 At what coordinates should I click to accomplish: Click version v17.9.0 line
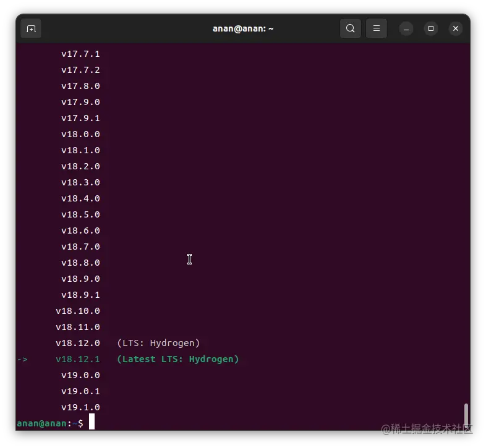coord(80,102)
